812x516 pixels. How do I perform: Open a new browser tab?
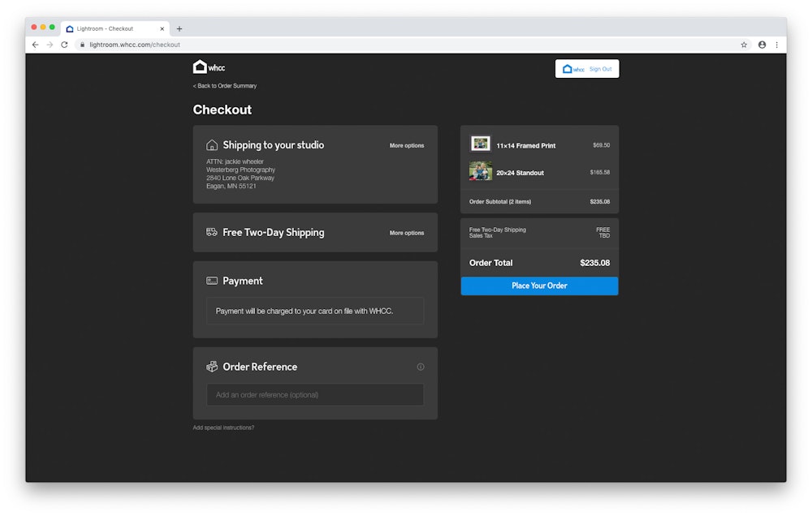(179, 28)
